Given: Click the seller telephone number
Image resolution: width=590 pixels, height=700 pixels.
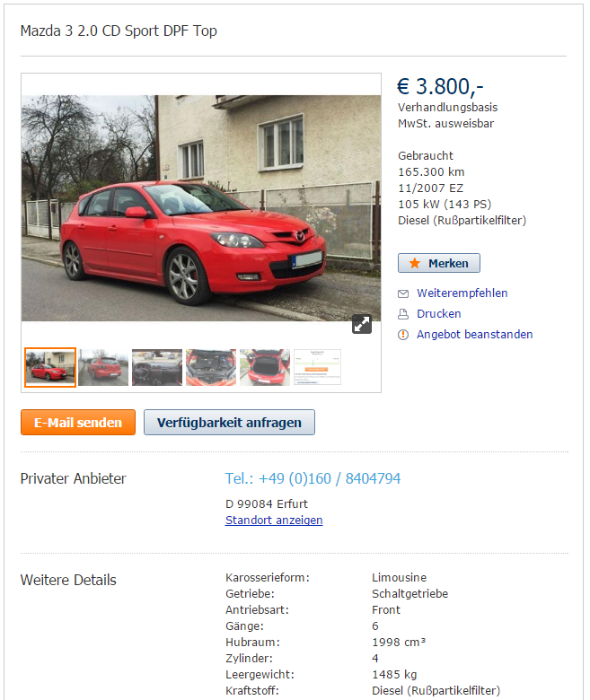Looking at the screenshot, I should 313,478.
